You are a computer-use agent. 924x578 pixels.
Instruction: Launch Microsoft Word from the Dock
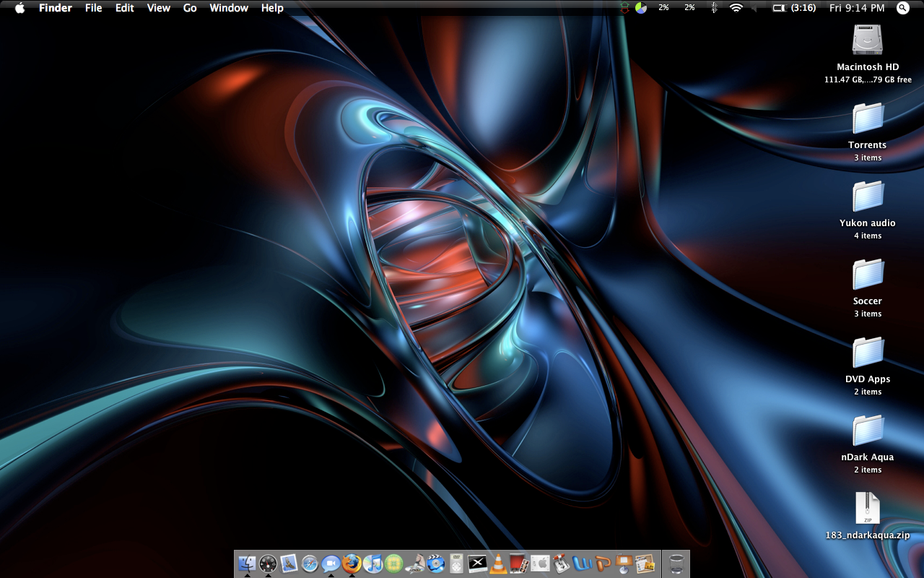582,563
